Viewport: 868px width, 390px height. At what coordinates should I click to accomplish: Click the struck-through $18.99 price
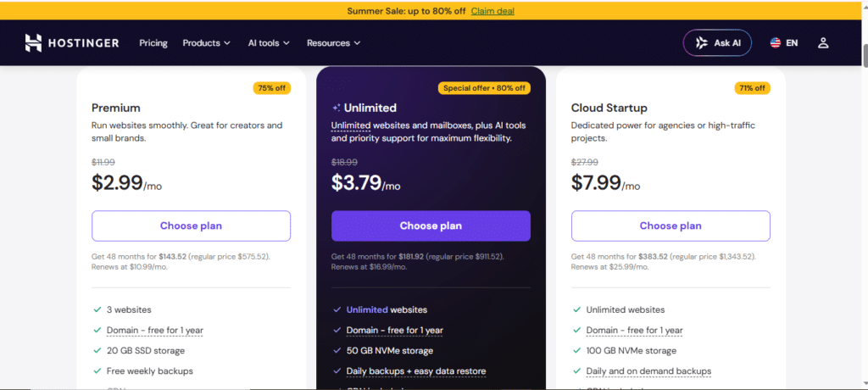344,162
